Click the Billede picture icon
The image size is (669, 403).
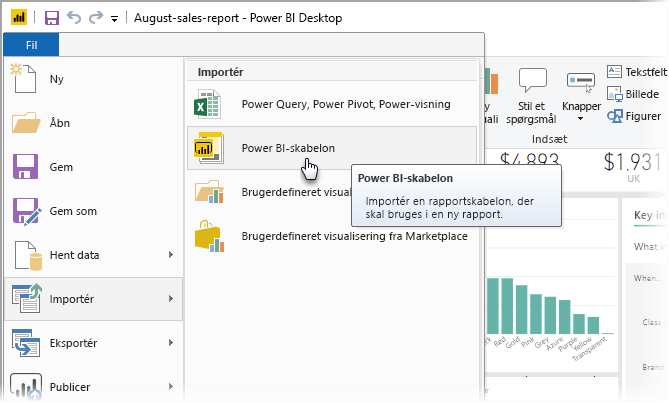[614, 94]
